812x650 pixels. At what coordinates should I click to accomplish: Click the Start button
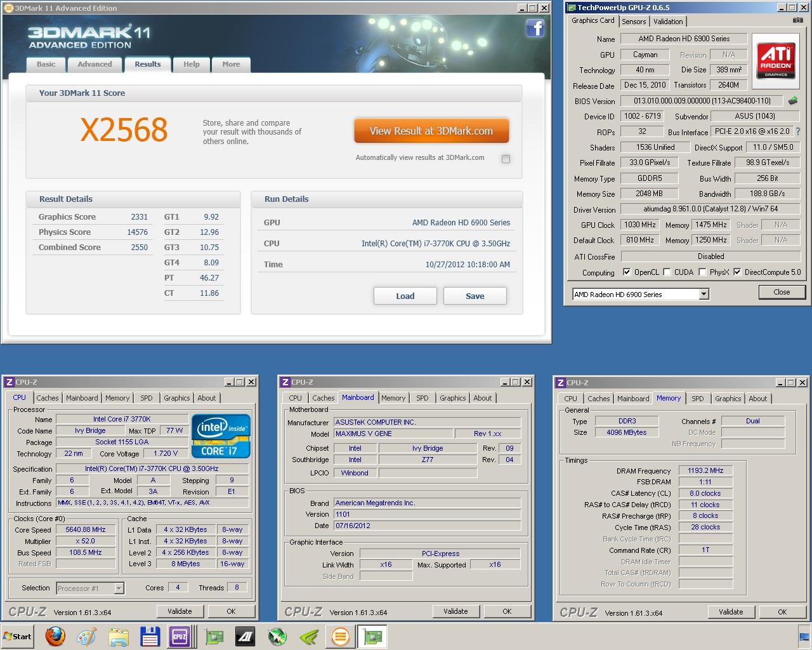click(17, 637)
